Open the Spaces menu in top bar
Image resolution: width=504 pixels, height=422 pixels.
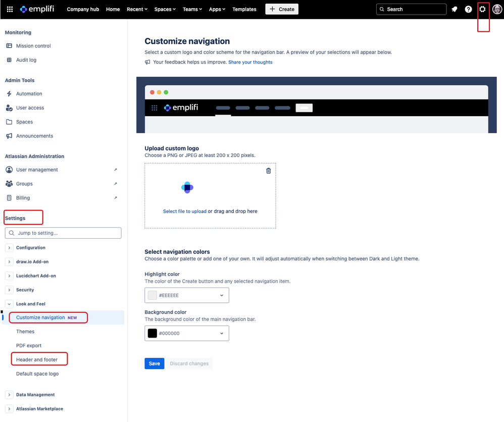coord(165,9)
